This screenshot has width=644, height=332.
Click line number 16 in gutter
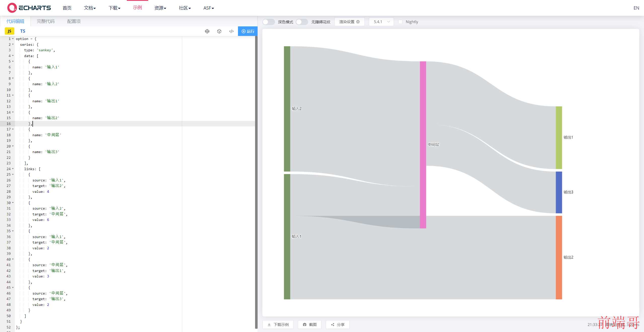[x=9, y=124]
